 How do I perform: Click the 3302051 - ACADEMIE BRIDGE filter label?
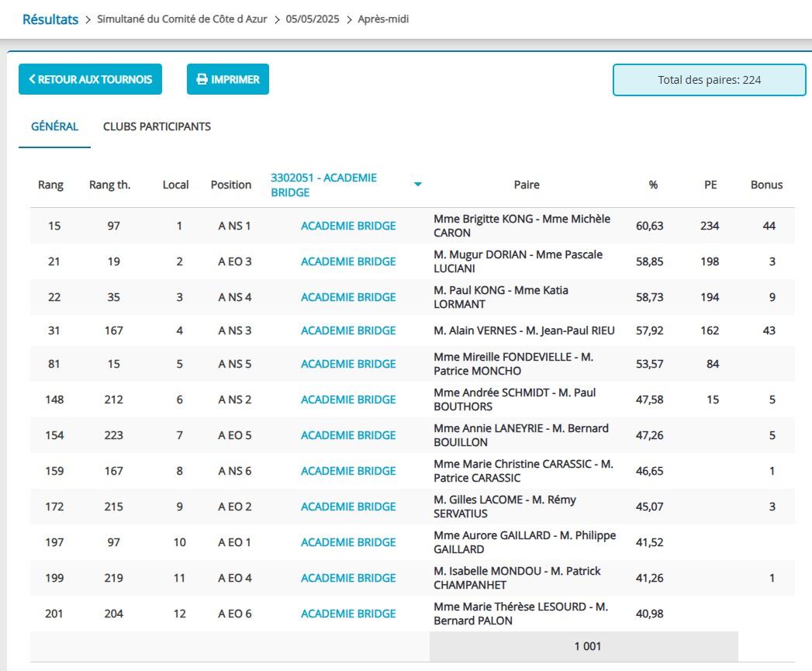323,185
